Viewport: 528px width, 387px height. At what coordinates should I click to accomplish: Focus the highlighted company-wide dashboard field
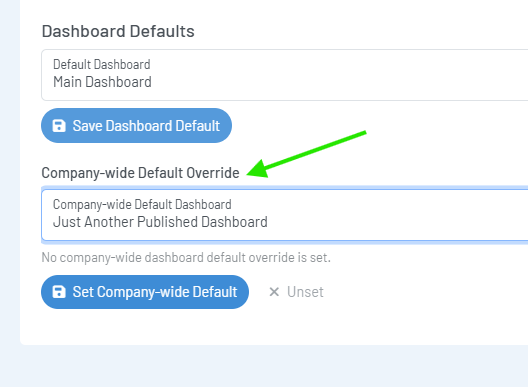[285, 215]
